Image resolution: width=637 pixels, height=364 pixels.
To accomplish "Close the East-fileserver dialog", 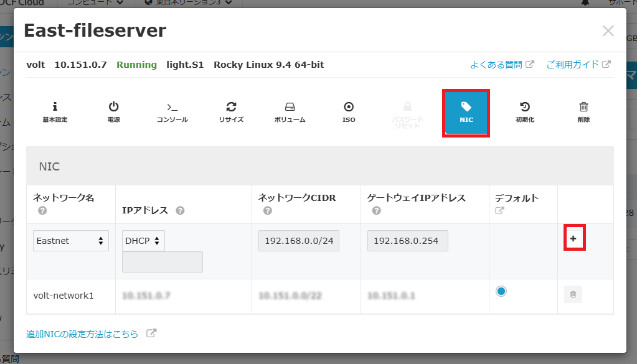I will [608, 31].
